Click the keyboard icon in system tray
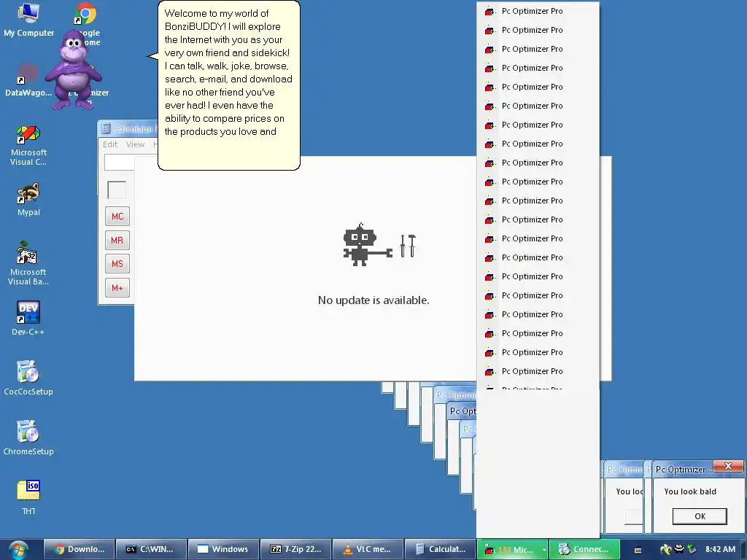The image size is (747, 560). tap(638, 550)
